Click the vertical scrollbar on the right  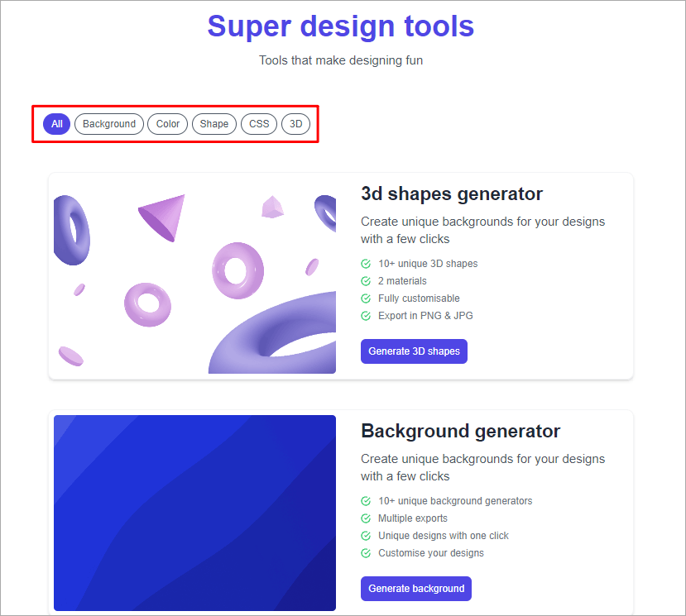(x=680, y=306)
